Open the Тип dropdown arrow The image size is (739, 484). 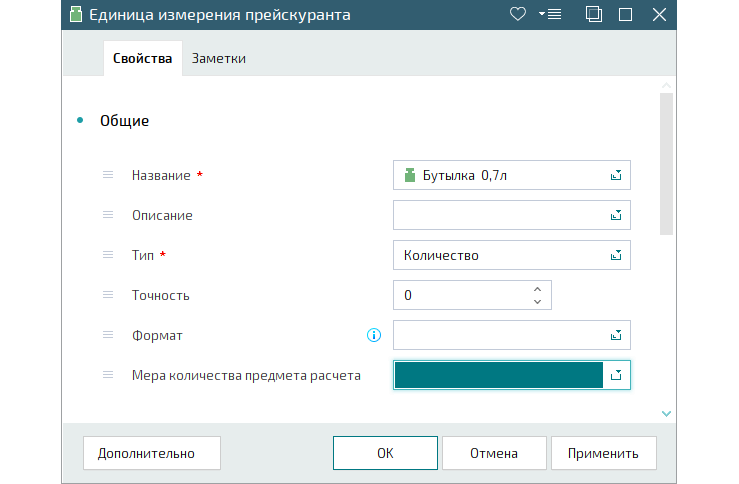616,255
